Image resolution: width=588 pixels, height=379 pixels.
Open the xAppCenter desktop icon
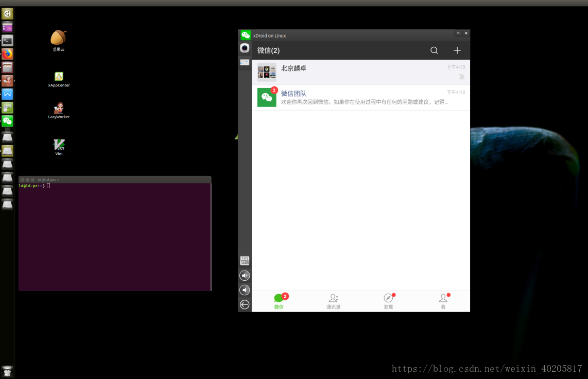pos(59,79)
